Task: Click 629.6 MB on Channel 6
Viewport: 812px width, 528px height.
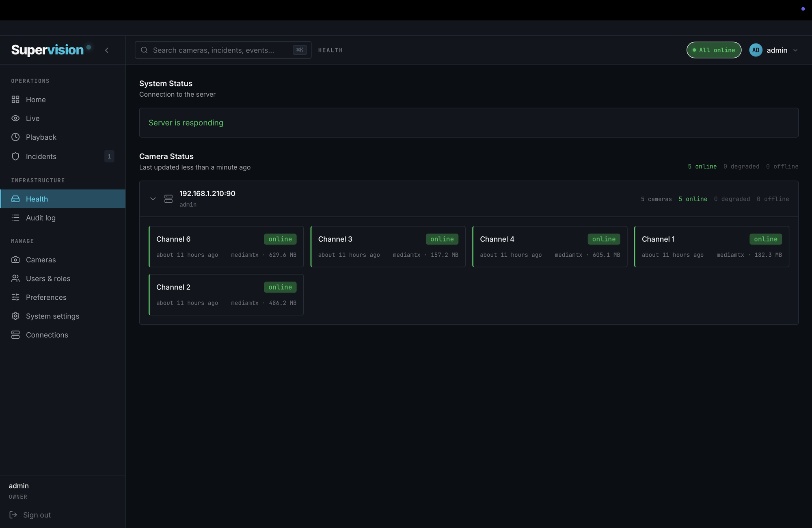Action: 283,255
